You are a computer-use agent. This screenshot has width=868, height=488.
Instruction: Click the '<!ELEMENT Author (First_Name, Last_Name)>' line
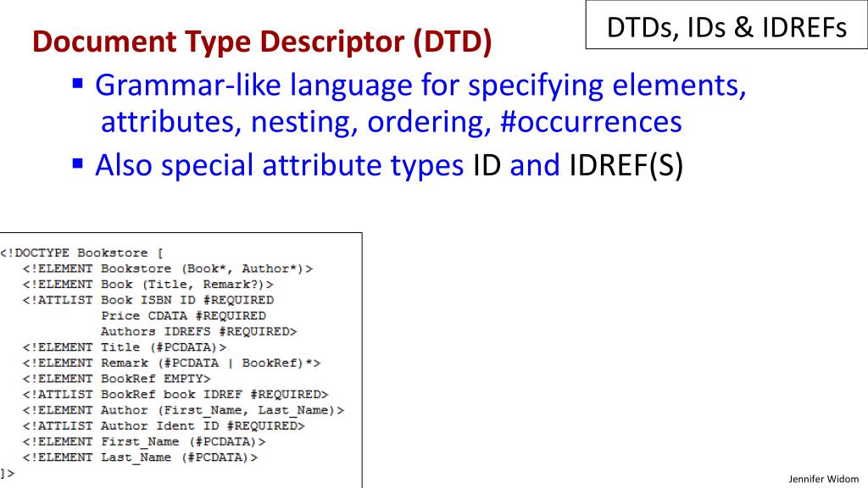pyautogui.click(x=183, y=411)
